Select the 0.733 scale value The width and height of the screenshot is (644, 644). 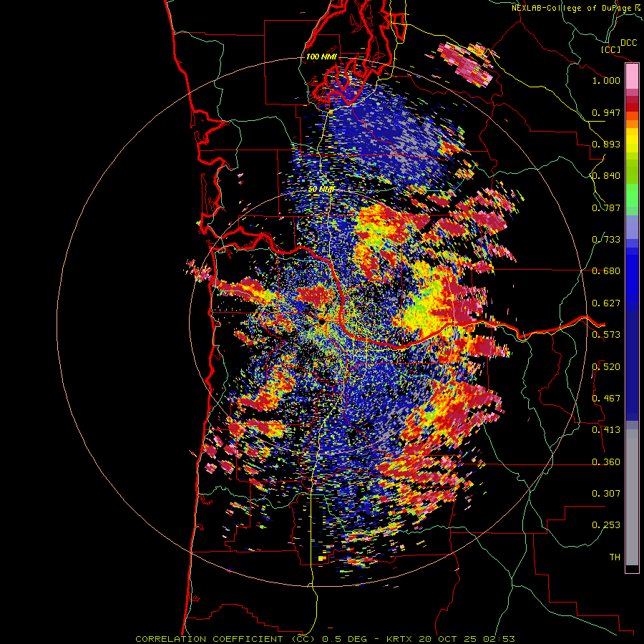tap(606, 240)
